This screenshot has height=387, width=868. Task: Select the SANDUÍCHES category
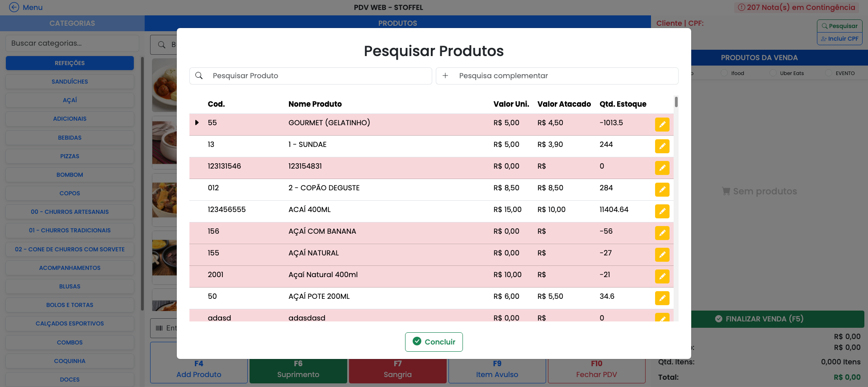pyautogui.click(x=70, y=81)
